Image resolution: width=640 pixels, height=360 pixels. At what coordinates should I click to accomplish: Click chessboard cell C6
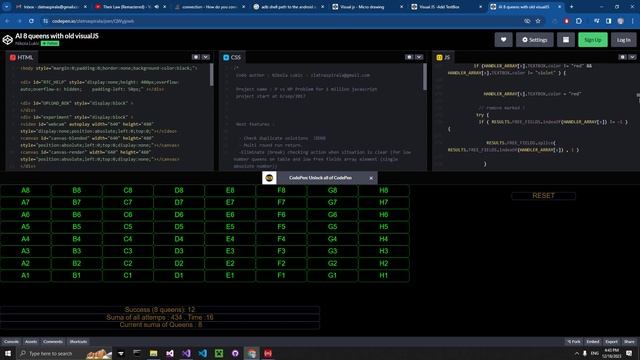click(x=128, y=215)
